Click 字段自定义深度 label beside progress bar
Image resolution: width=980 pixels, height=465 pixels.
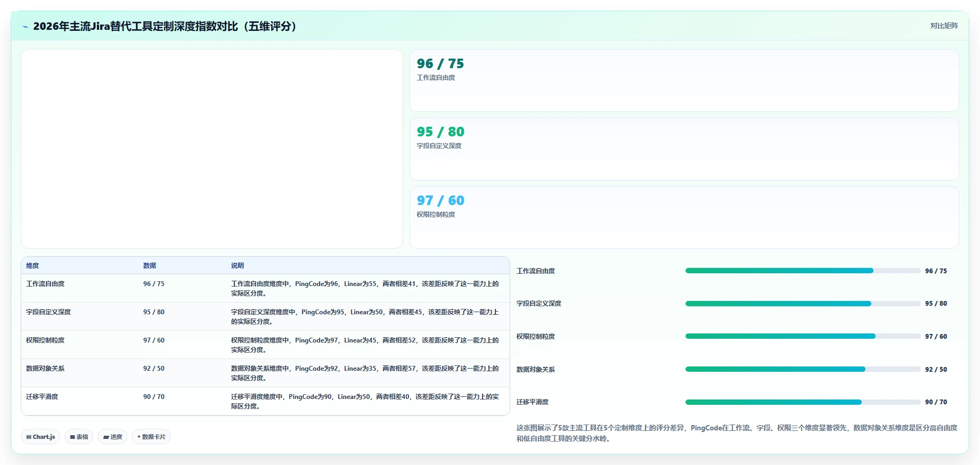coord(539,304)
